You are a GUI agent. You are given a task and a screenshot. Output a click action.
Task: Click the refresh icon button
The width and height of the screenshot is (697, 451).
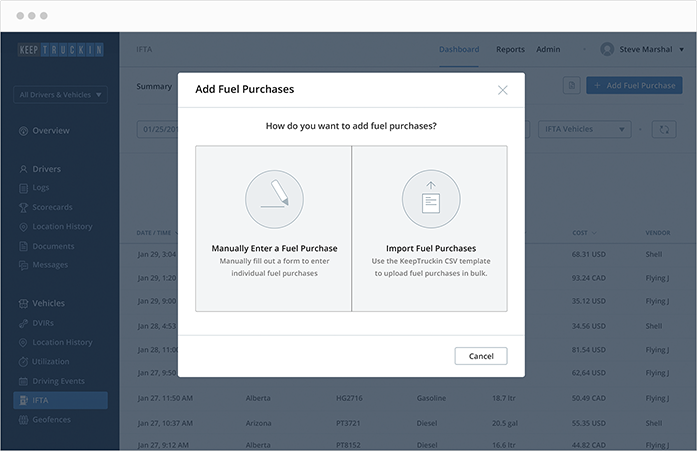click(x=664, y=129)
